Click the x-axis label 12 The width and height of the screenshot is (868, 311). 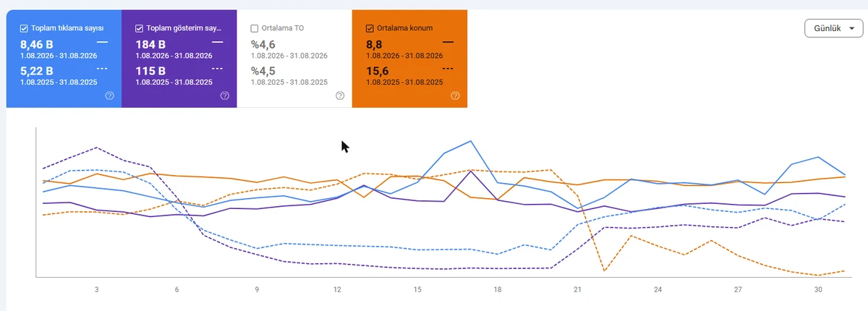click(337, 289)
